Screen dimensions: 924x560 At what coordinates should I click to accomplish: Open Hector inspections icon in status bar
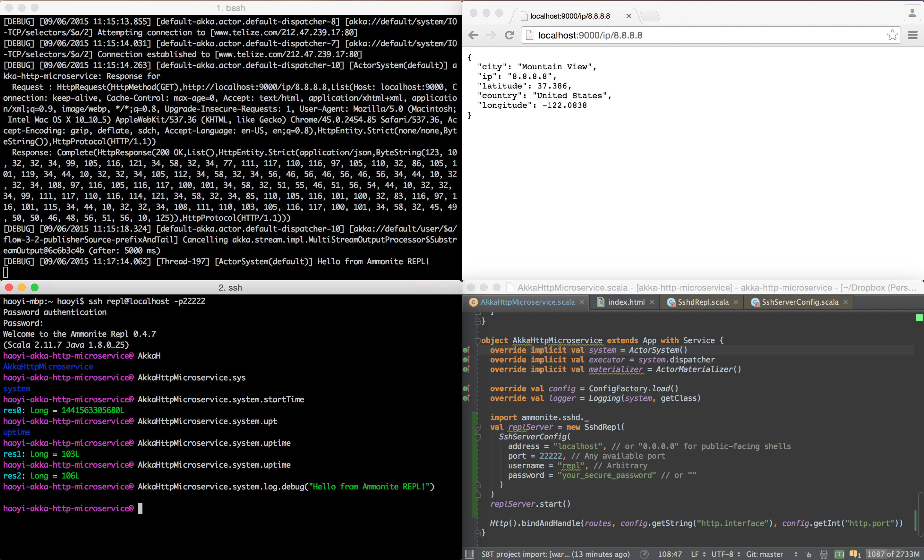(824, 554)
